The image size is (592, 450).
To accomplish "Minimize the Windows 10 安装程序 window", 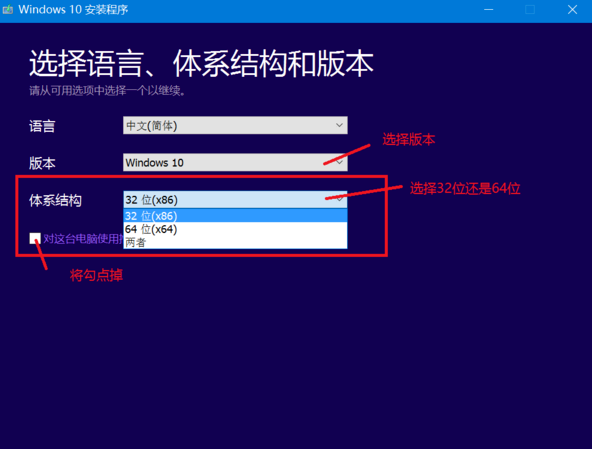I will pos(489,9).
